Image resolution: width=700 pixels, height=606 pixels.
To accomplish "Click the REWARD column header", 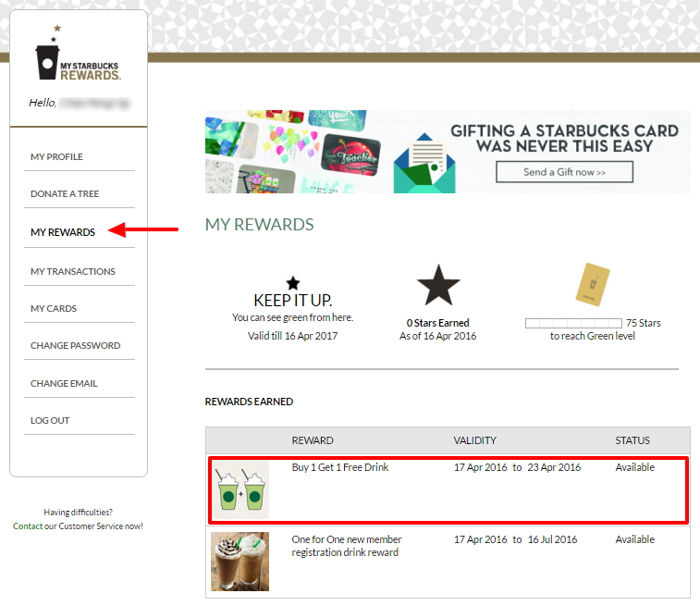I will (x=313, y=440).
